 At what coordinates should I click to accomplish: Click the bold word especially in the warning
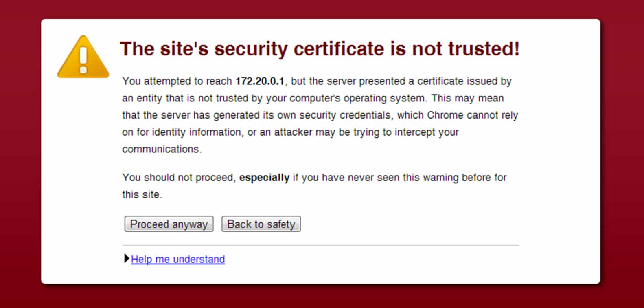pos(264,178)
